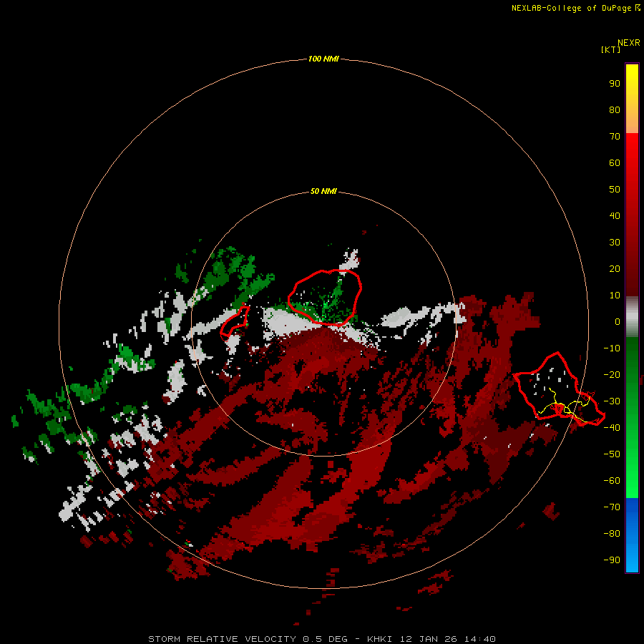Click the 0 value on the velocity scale

point(618,321)
